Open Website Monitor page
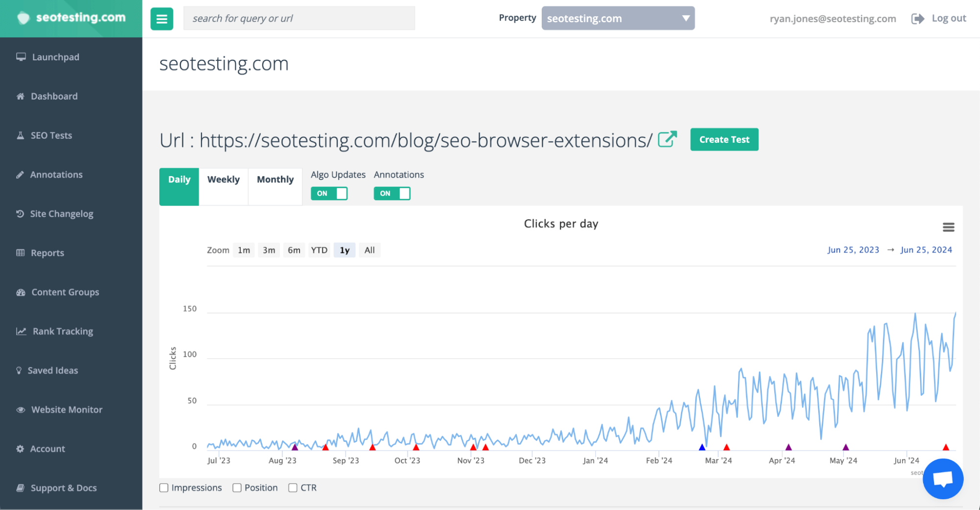The width and height of the screenshot is (980, 510). coord(67,410)
